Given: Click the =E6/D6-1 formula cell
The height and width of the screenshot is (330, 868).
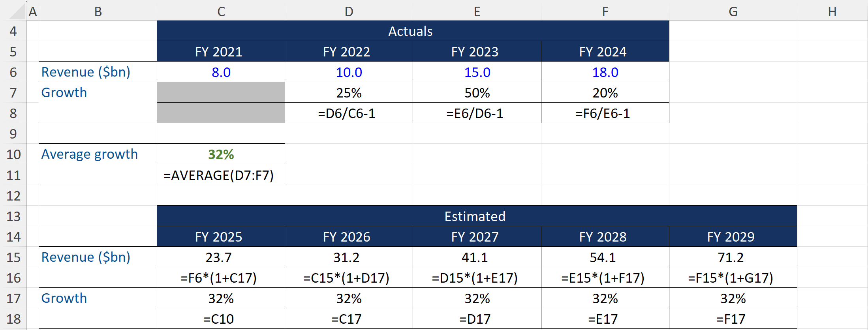Looking at the screenshot, I should (475, 113).
